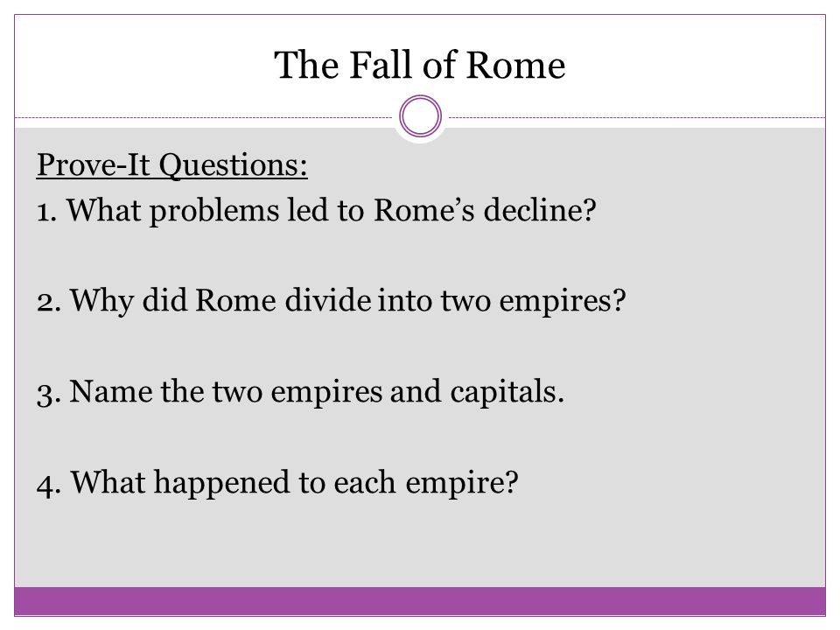Click the word Rome in the title
The height and width of the screenshot is (630, 840).
point(515,66)
